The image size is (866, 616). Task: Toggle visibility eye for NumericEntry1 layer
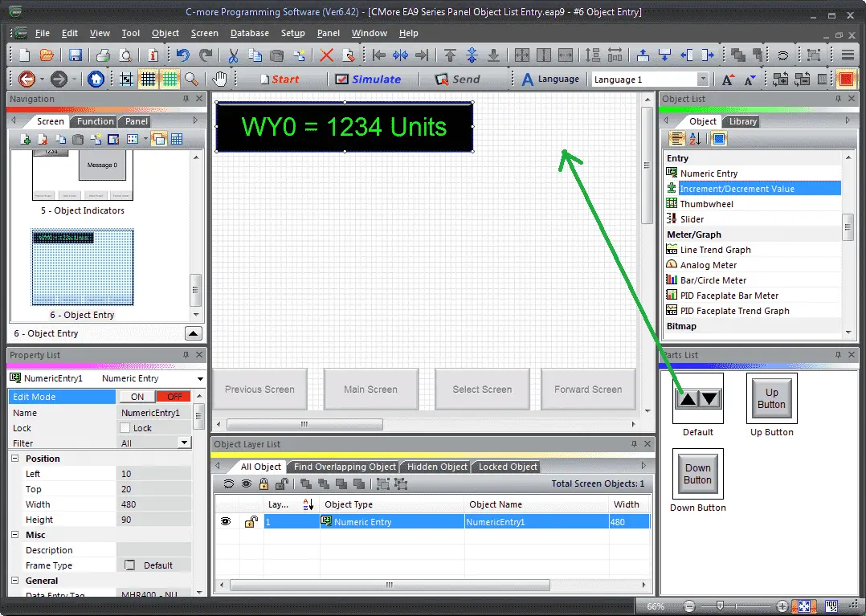coord(226,521)
